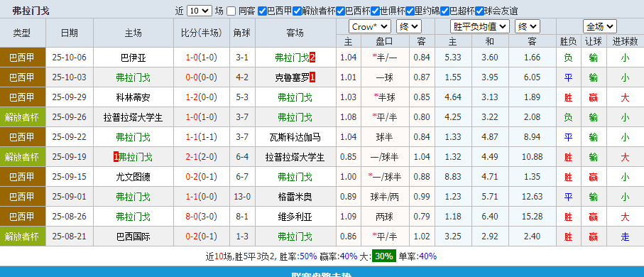Screen dimensions: 644x277
Task: Uncheck the 巴西杯 filter checkbox
Action: pyautogui.click(x=340, y=11)
